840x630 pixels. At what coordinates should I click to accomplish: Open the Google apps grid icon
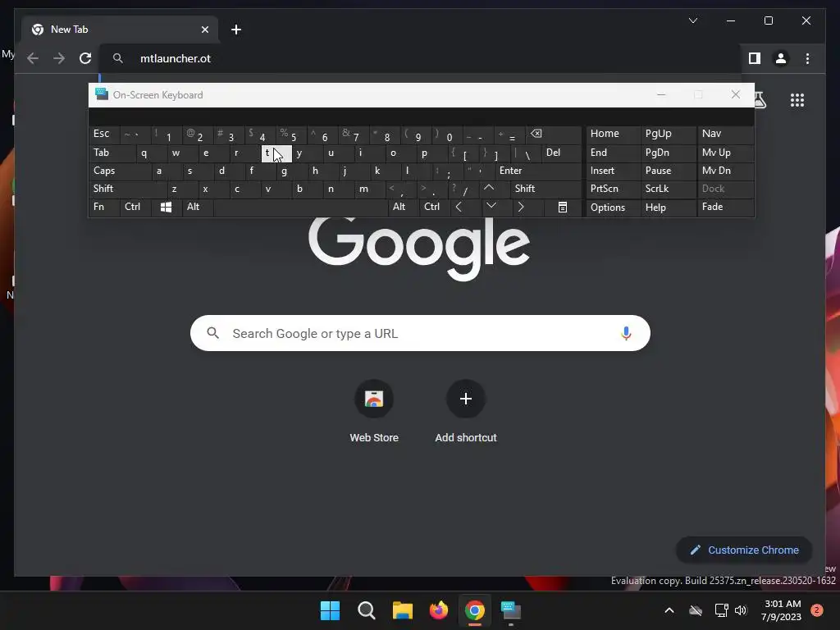pos(797,100)
